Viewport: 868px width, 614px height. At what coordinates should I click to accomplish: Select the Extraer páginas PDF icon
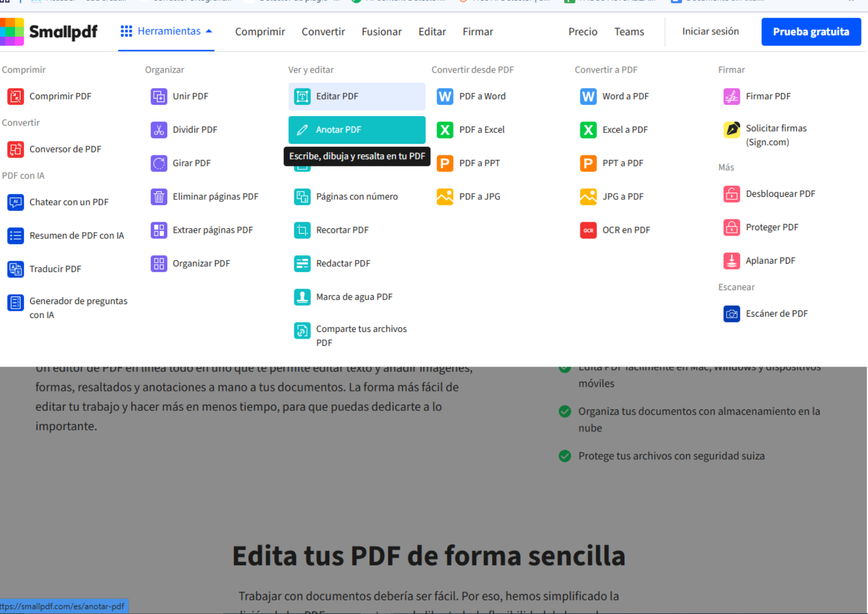(159, 230)
